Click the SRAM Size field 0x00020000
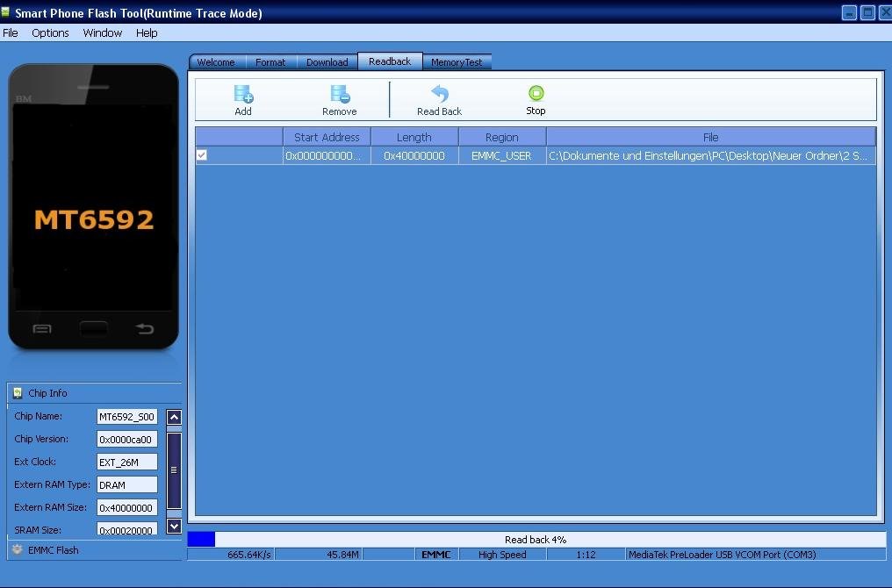 (126, 529)
